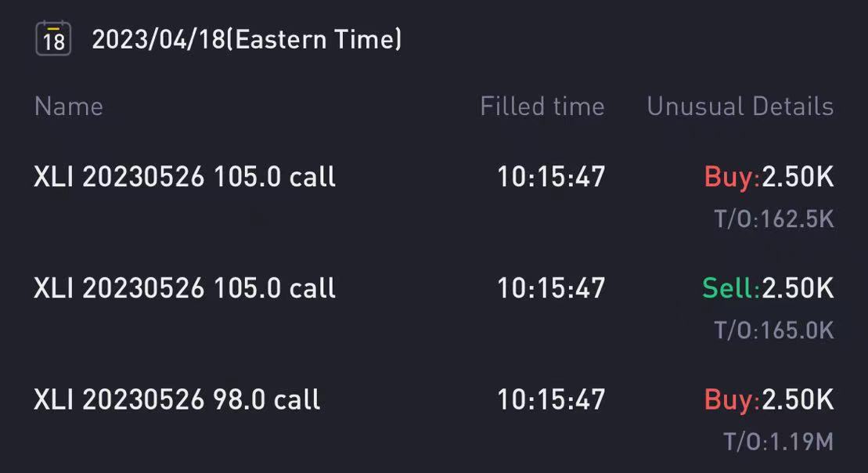View the T/O:165.0K turnover value
This screenshot has width=868, height=473.
point(774,330)
